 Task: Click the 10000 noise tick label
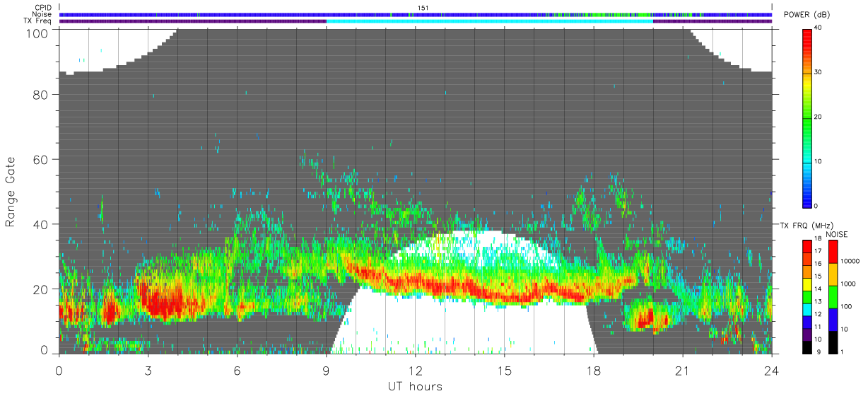pos(851,260)
